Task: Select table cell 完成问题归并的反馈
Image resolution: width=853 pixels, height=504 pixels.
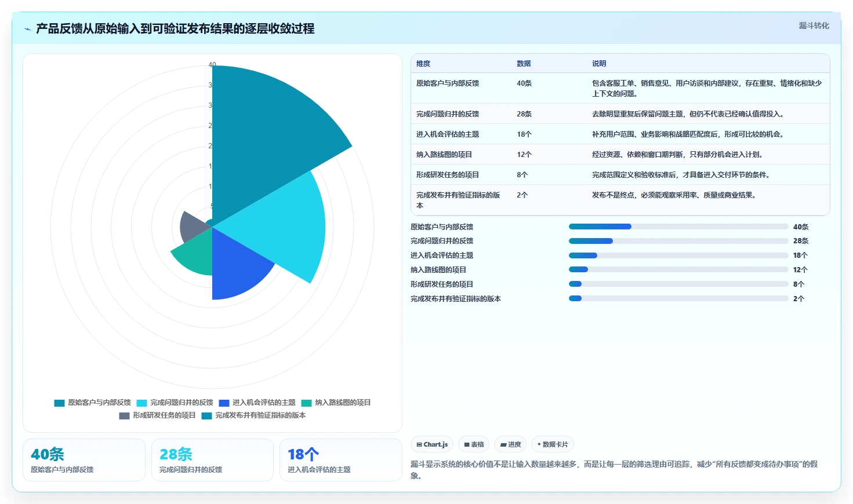Action: pyautogui.click(x=448, y=114)
